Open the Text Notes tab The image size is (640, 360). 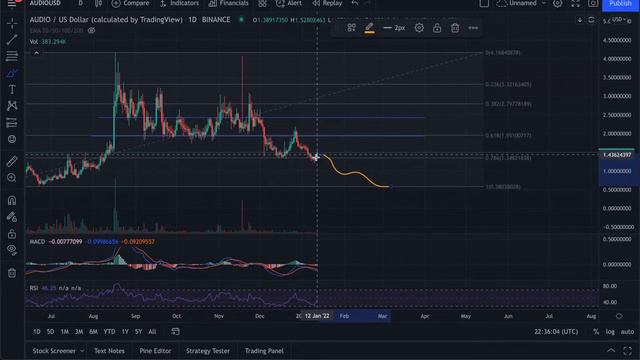109,351
